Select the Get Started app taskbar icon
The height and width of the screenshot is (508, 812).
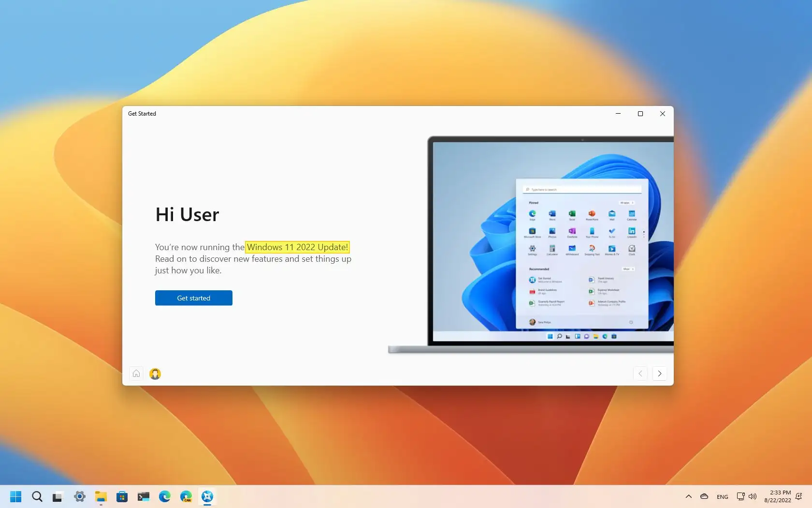click(x=207, y=496)
